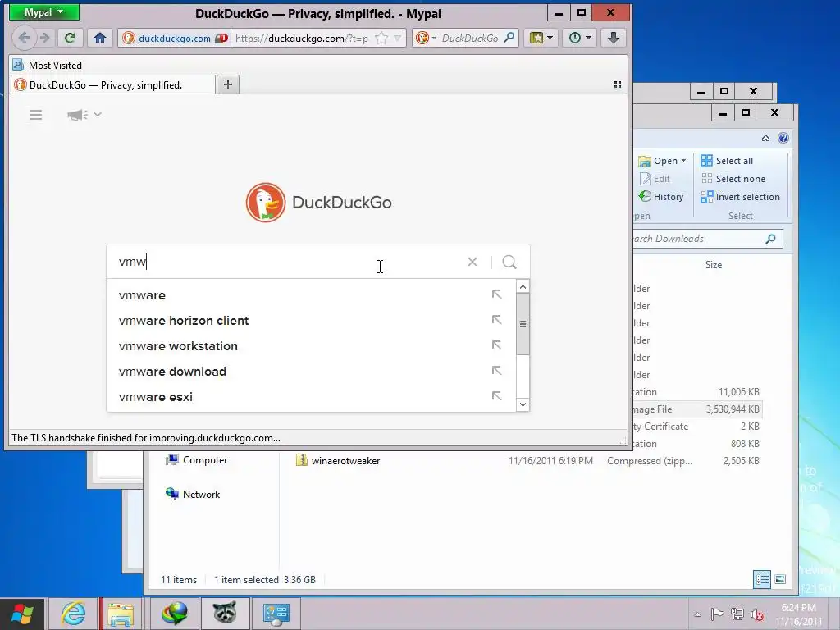Fill search with 'vmware esxi' arrow

click(x=496, y=396)
